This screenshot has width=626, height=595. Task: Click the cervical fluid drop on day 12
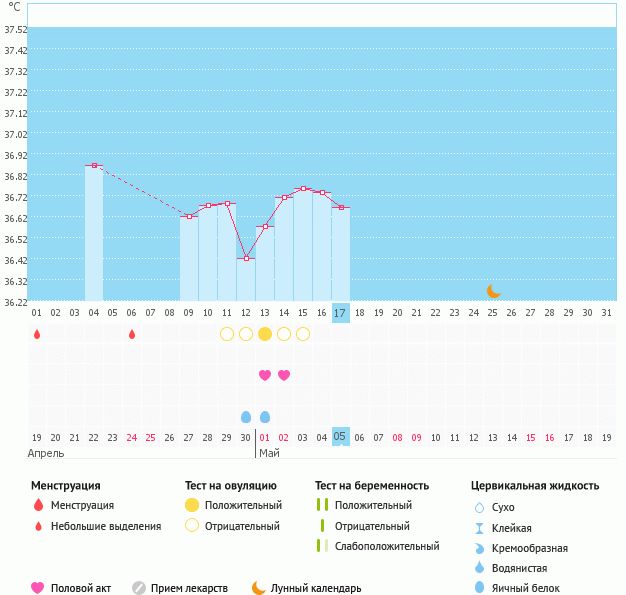[246, 416]
